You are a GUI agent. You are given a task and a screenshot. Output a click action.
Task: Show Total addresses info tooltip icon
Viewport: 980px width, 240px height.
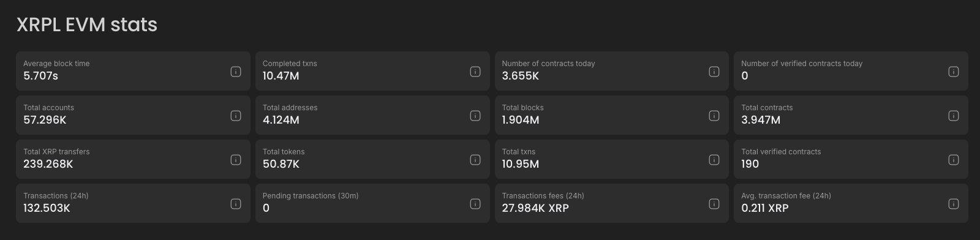coord(475,116)
